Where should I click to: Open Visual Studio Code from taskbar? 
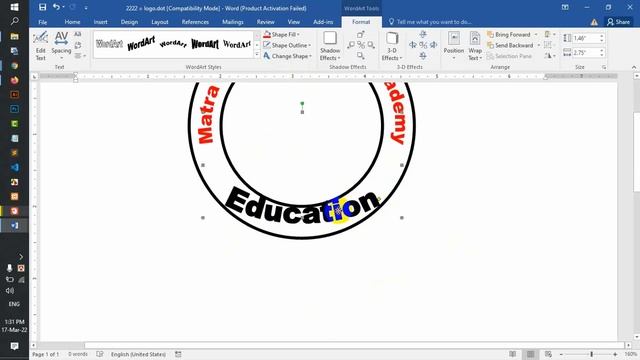14,167
